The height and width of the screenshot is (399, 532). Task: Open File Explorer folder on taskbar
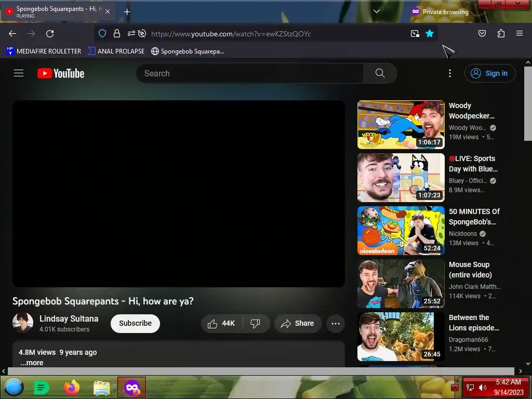[102, 388]
